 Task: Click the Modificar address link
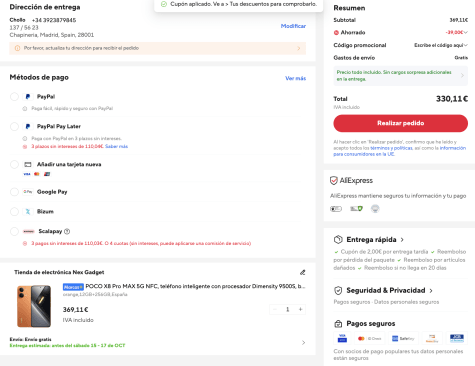[x=293, y=26]
